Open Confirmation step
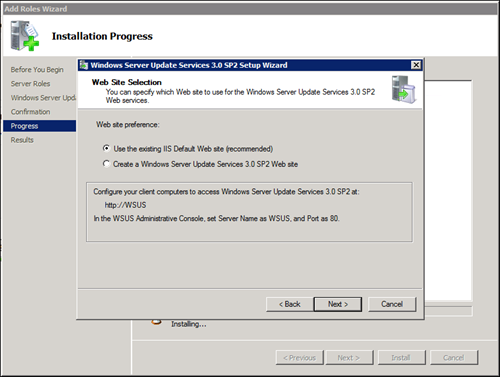Screen dimensions: 500x377 coord(30,112)
